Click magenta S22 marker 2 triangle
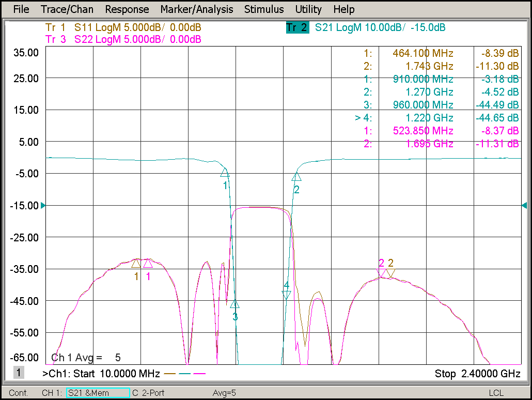The image size is (532, 400). pos(381,273)
